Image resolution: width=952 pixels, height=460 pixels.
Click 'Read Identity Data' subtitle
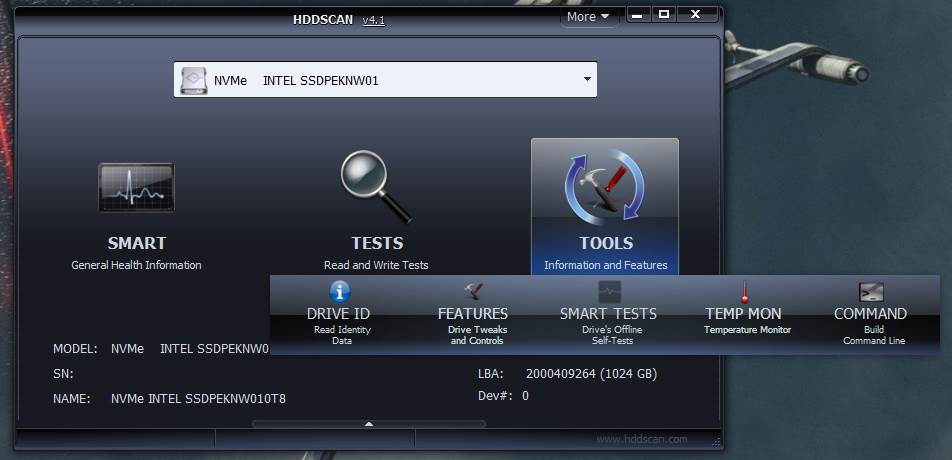click(x=342, y=336)
